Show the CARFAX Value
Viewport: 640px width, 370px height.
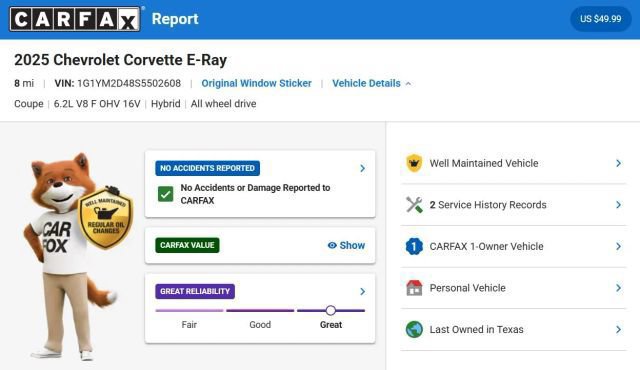pos(346,245)
